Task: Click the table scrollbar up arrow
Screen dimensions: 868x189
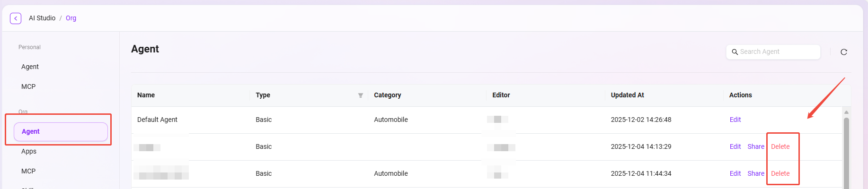Action: (x=846, y=112)
